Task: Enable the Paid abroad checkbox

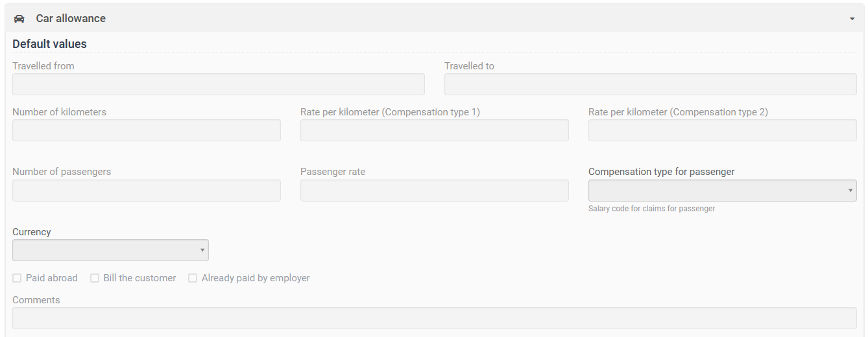Action: (18, 278)
